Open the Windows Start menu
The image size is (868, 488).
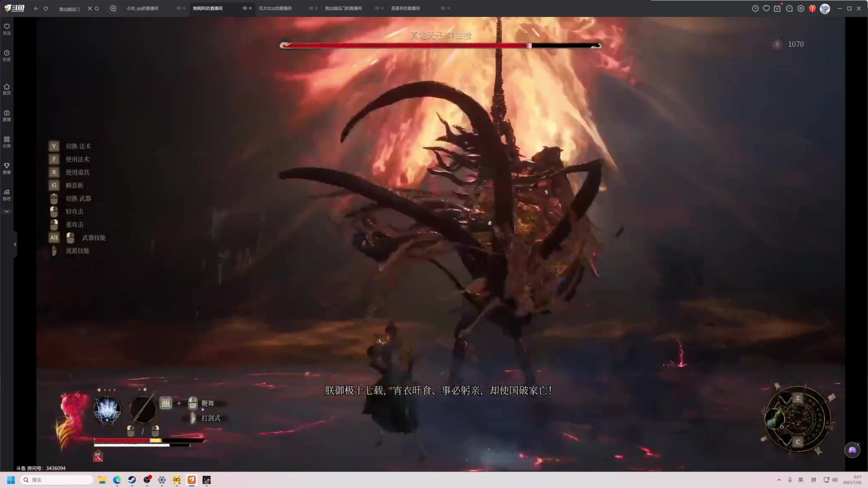pyautogui.click(x=11, y=480)
